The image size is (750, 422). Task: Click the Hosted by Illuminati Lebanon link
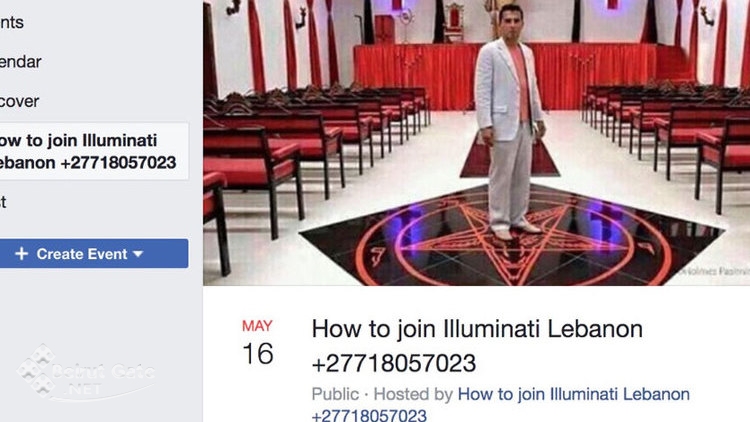coord(574,394)
